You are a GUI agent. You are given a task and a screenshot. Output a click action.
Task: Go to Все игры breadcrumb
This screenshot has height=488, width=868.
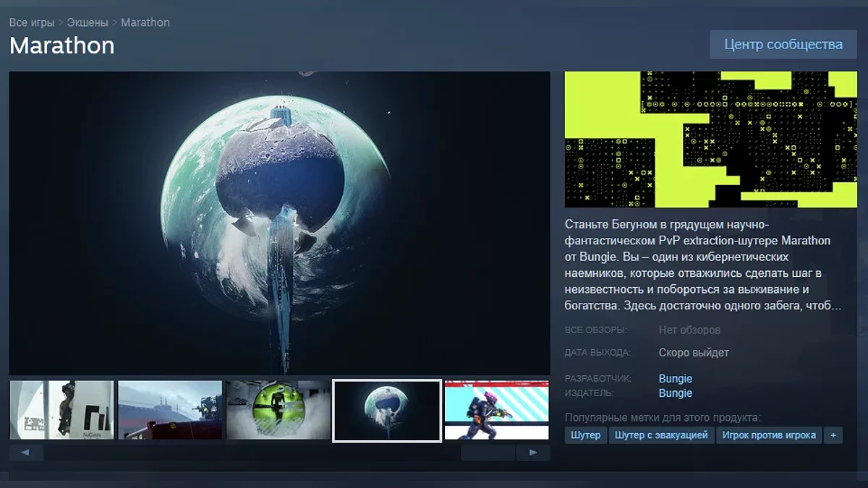tap(32, 22)
